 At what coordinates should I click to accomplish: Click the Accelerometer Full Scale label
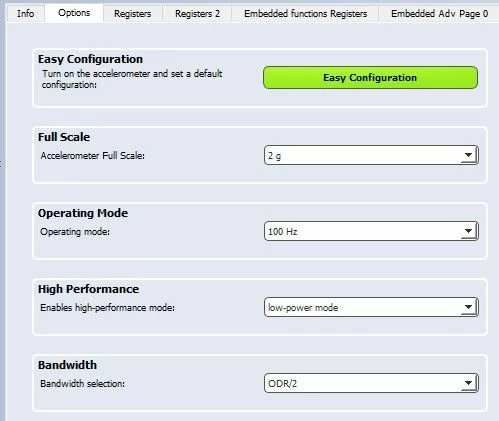click(x=93, y=156)
